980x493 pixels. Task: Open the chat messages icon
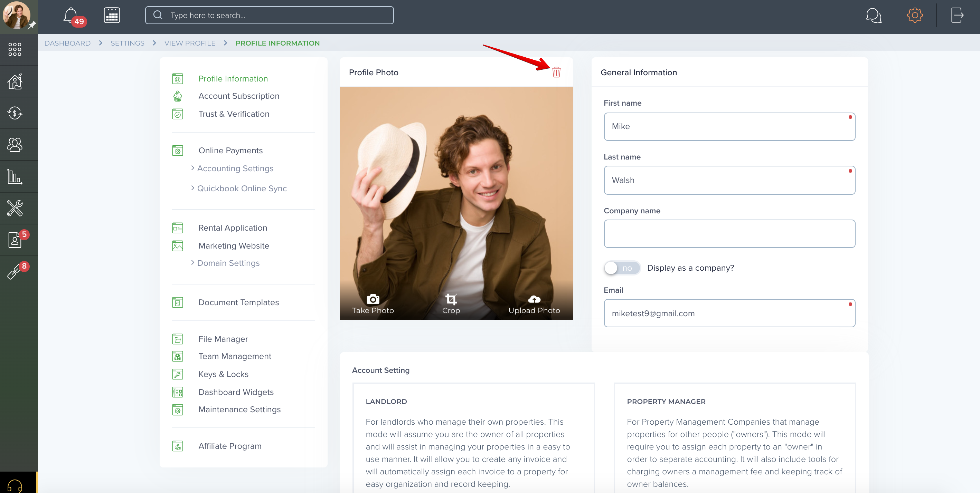(874, 16)
